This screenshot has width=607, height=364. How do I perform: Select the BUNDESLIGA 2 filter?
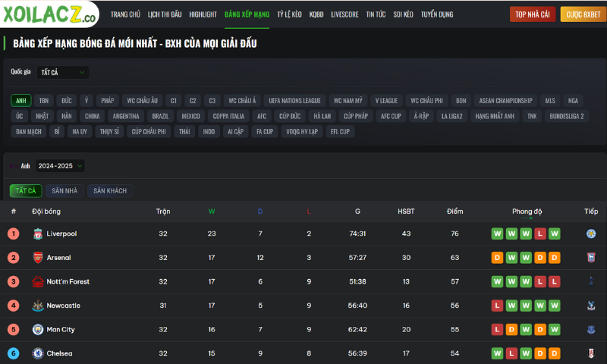(x=567, y=116)
